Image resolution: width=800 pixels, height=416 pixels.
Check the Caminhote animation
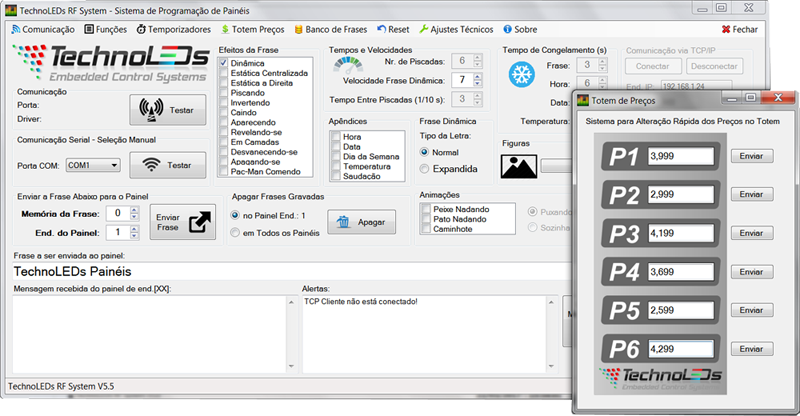pyautogui.click(x=426, y=229)
